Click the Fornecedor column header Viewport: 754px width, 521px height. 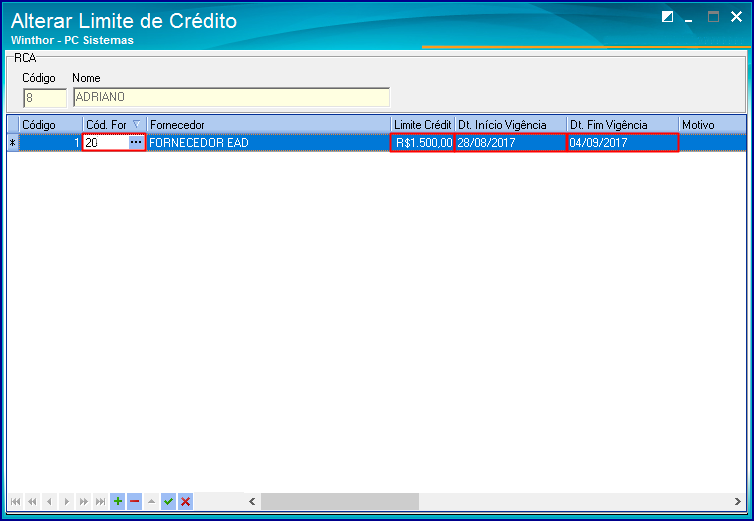click(268, 125)
